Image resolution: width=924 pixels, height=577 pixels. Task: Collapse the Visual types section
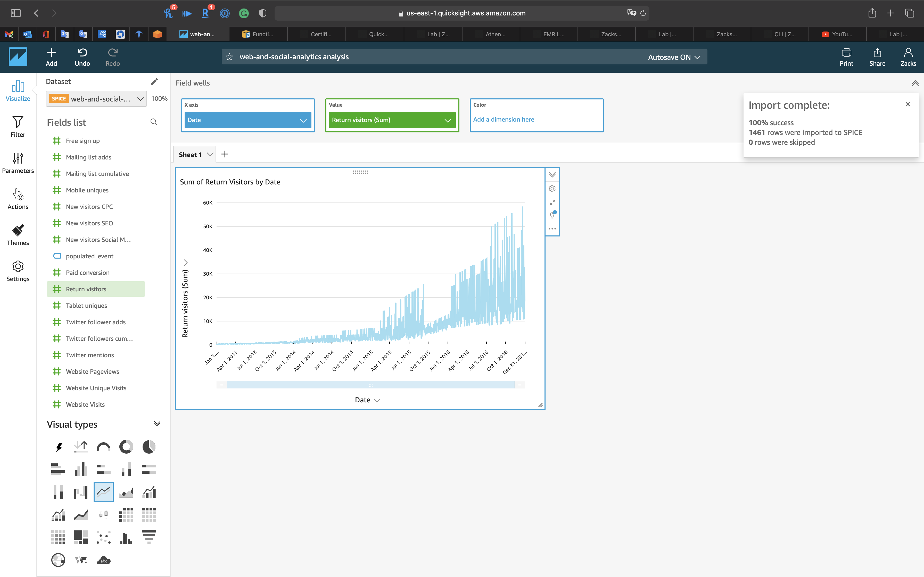coord(157,424)
